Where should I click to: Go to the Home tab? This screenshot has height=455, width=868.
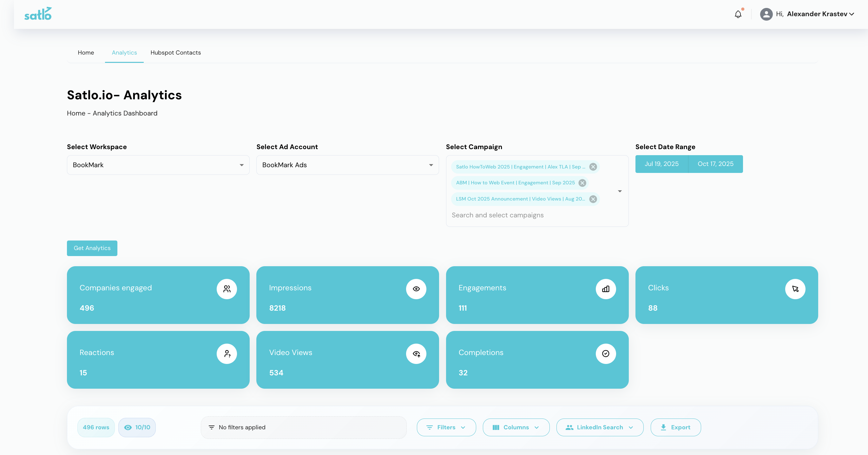86,53
